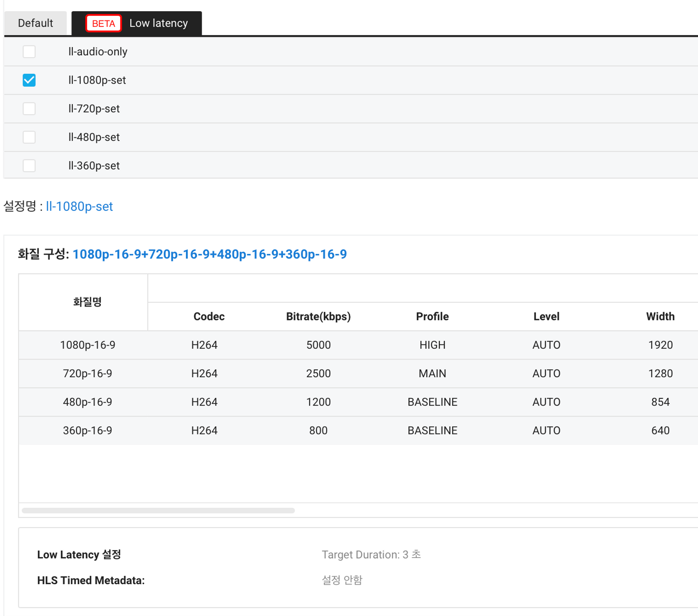Click the Profile column header
This screenshot has width=698, height=616.
432,316
